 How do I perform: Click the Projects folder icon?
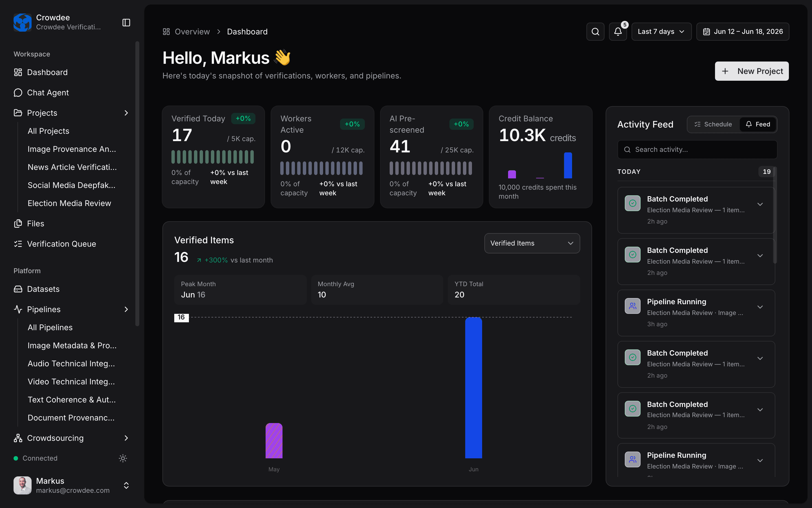click(x=18, y=113)
